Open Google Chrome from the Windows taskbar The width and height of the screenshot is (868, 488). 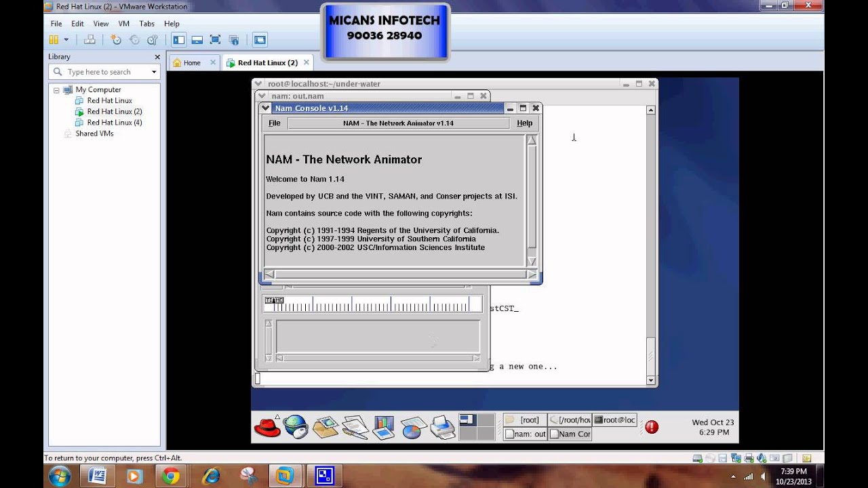coord(171,476)
